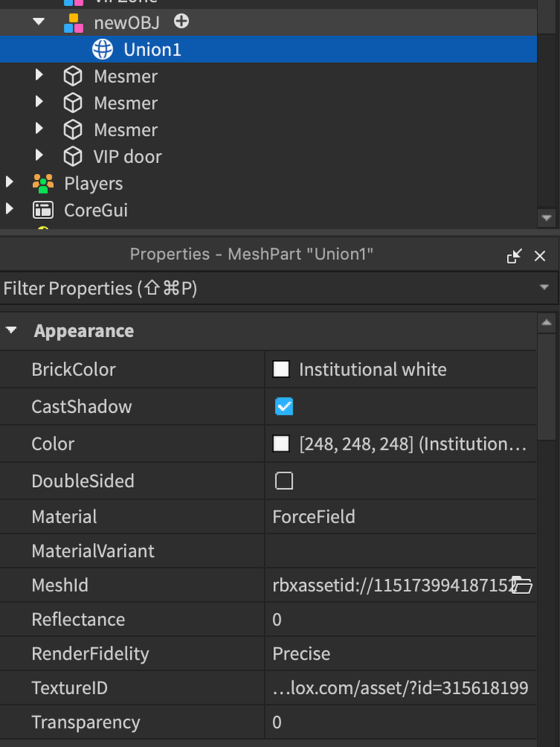Image resolution: width=560 pixels, height=747 pixels.
Task: Click the first Mesmer mesh part icon
Action: [72, 75]
